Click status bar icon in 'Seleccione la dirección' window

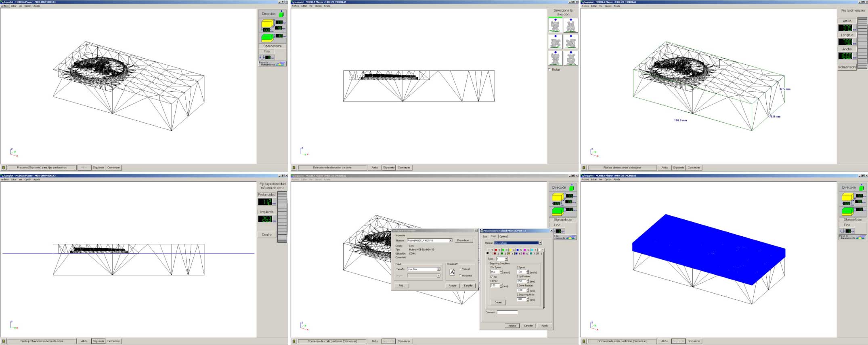(x=294, y=168)
